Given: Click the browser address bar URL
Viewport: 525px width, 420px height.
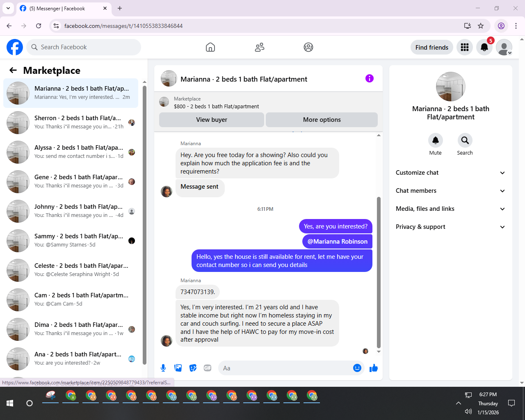Looking at the screenshot, I should 123,26.
